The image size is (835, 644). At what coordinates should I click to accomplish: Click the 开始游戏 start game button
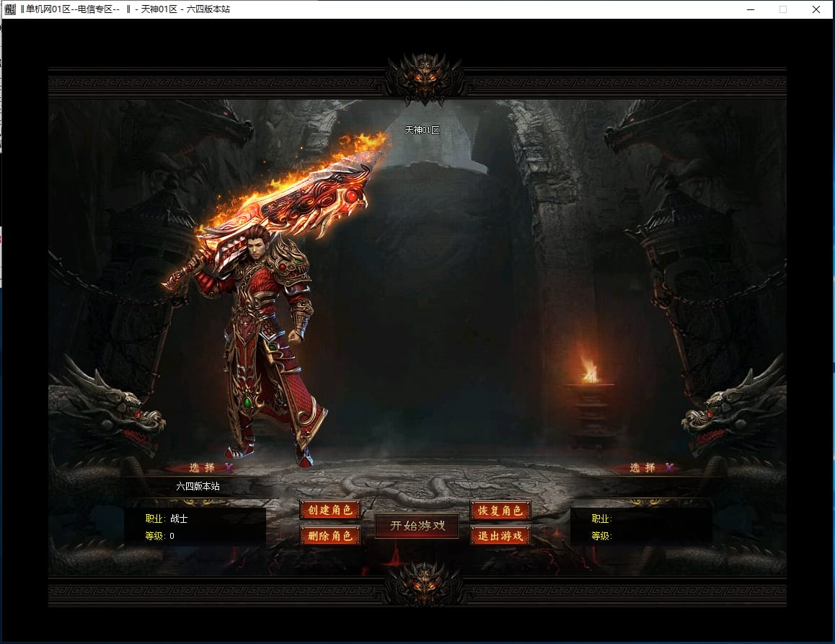tap(417, 526)
